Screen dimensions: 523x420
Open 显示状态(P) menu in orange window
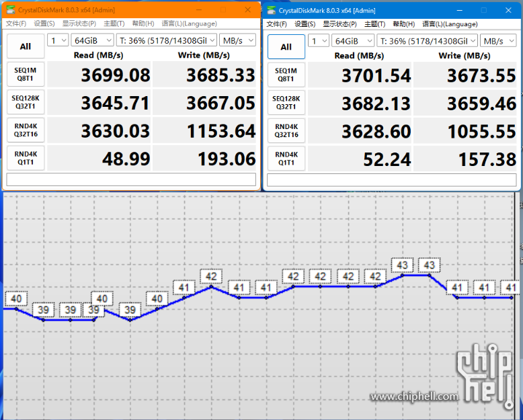[x=79, y=24]
